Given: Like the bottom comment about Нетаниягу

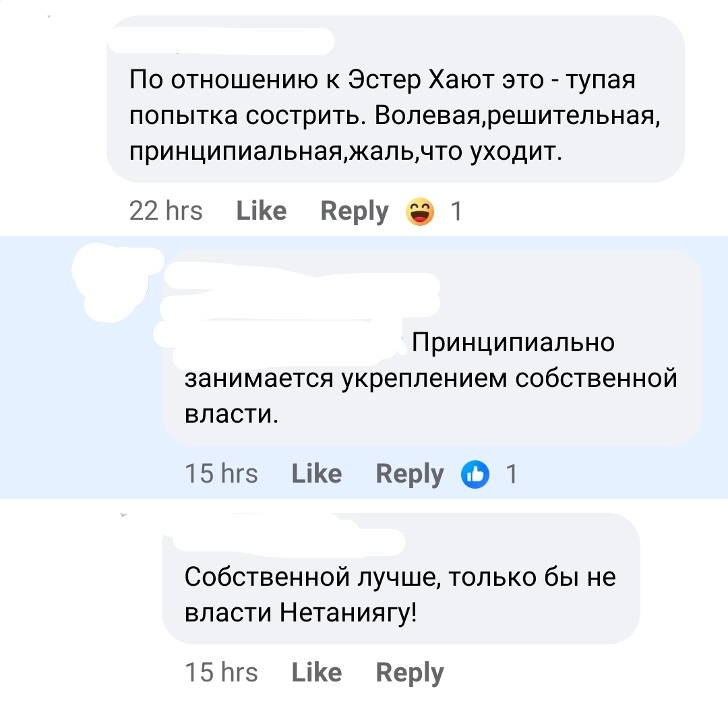Looking at the screenshot, I should click(316, 672).
